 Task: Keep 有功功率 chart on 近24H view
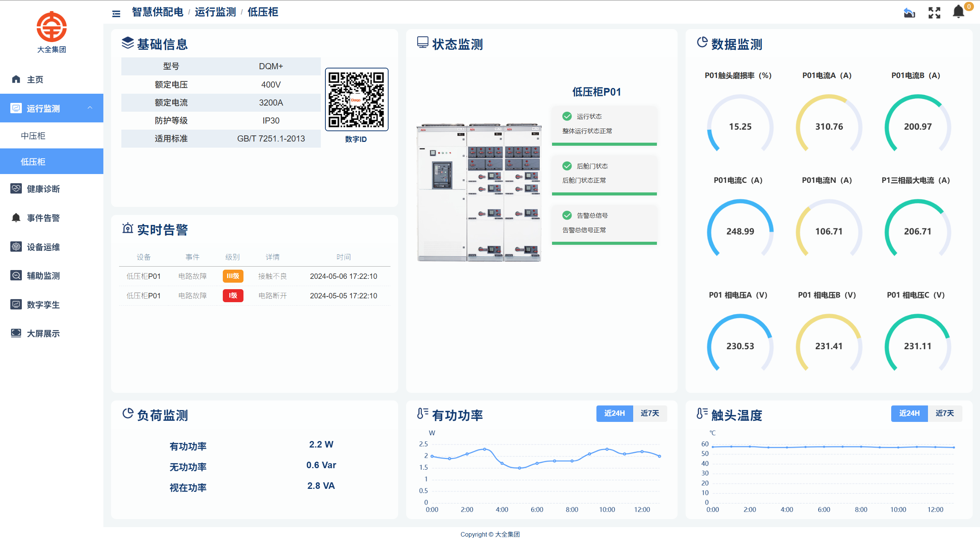coord(614,413)
